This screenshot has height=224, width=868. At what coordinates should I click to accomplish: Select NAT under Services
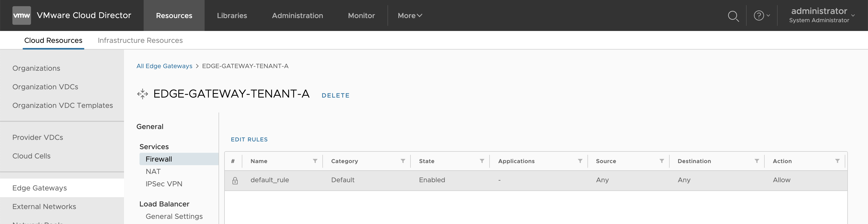(x=153, y=171)
